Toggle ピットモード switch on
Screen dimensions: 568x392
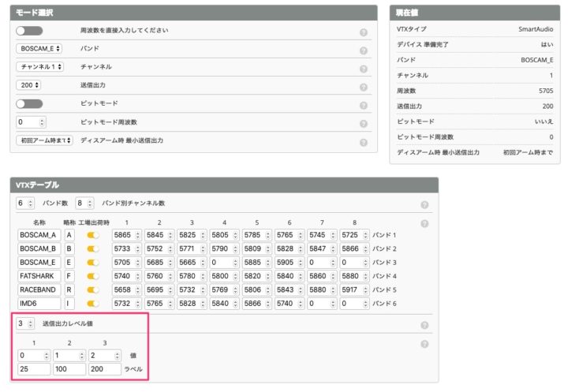(x=29, y=103)
